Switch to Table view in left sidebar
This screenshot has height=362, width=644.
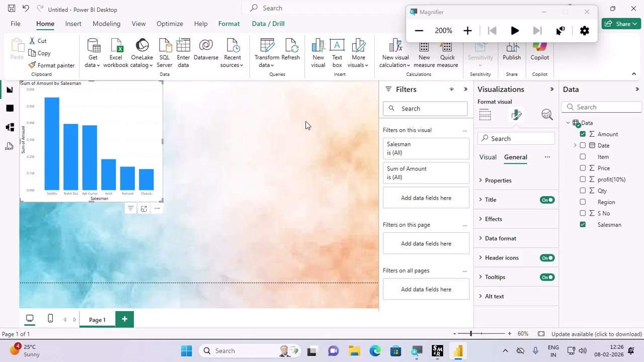pyautogui.click(x=10, y=108)
